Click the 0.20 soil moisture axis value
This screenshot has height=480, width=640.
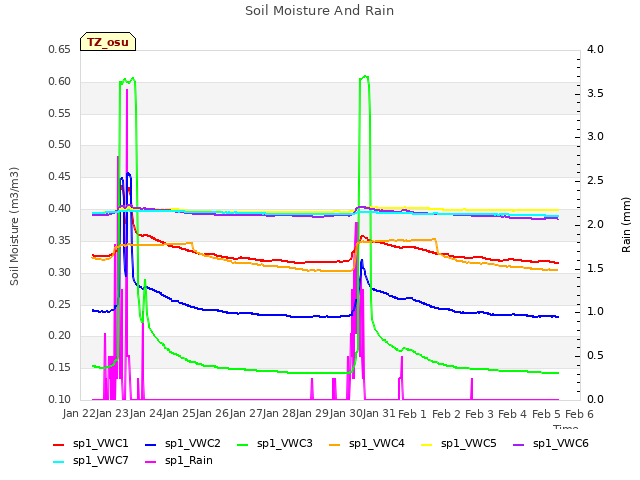coord(60,336)
